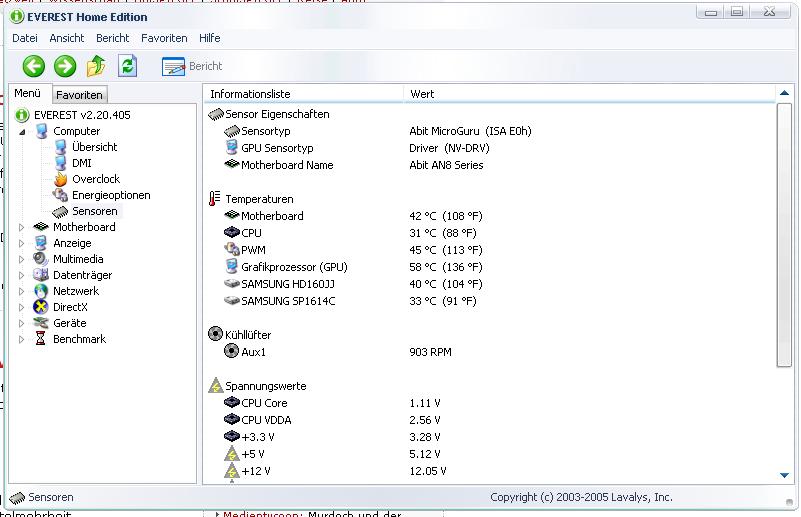
Task: Click the Benchmark hourglass icon
Action: [40, 339]
